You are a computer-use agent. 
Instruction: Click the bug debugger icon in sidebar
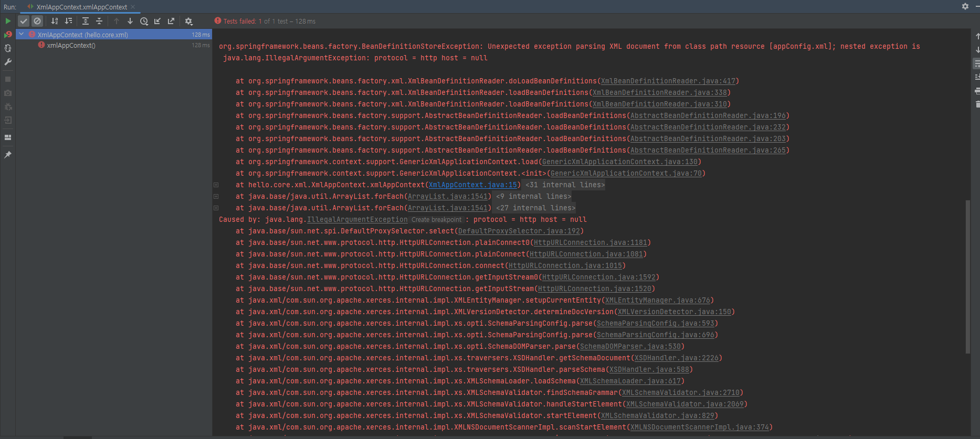click(8, 106)
